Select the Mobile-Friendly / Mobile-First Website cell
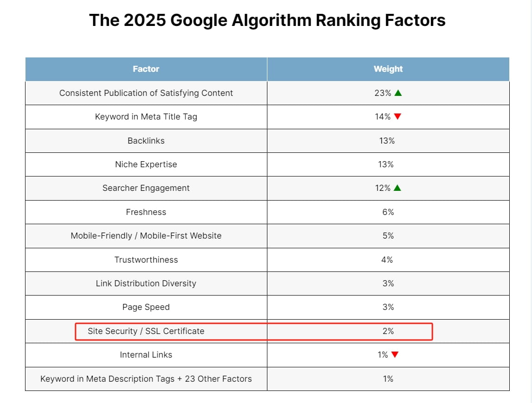 tap(146, 236)
